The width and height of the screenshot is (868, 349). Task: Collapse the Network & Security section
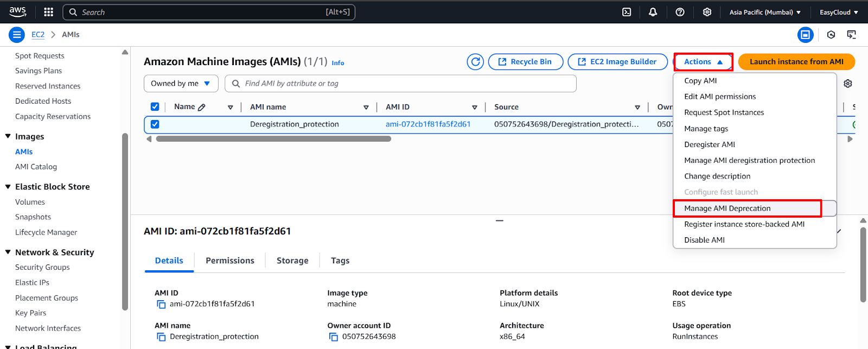pyautogui.click(x=8, y=252)
